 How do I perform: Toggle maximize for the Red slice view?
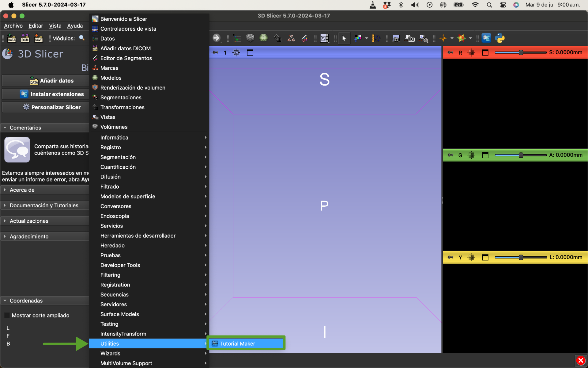[485, 52]
